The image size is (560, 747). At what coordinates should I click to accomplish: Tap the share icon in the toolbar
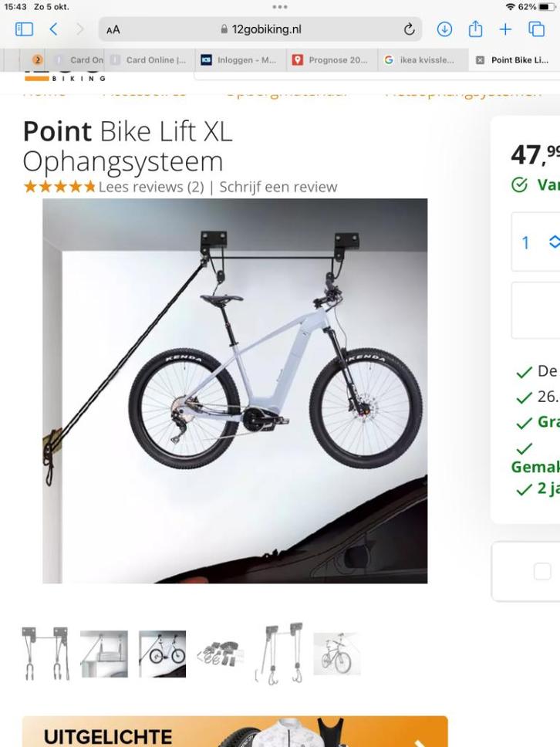tap(475, 29)
